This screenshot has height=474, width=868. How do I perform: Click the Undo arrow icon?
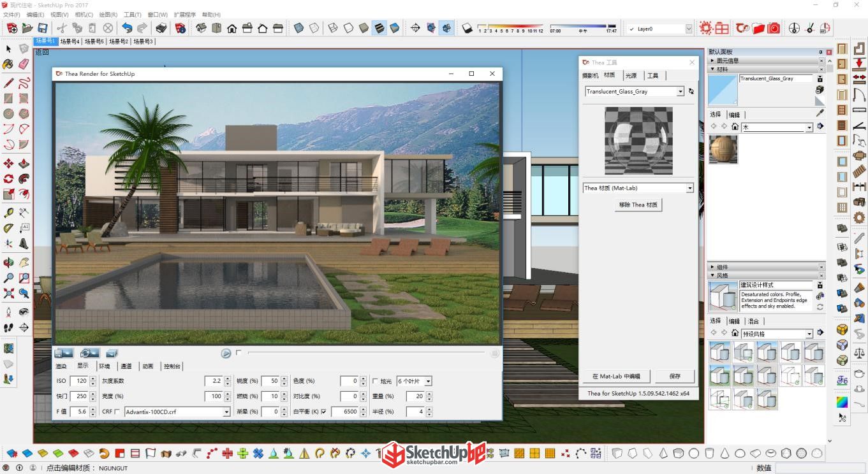pyautogui.click(x=127, y=28)
